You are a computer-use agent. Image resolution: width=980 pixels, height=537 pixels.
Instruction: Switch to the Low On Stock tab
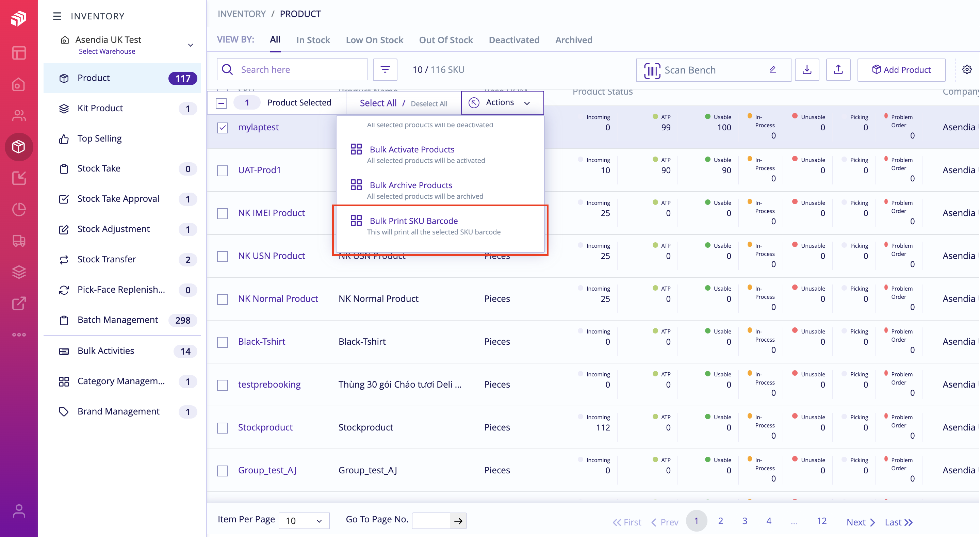tap(374, 40)
